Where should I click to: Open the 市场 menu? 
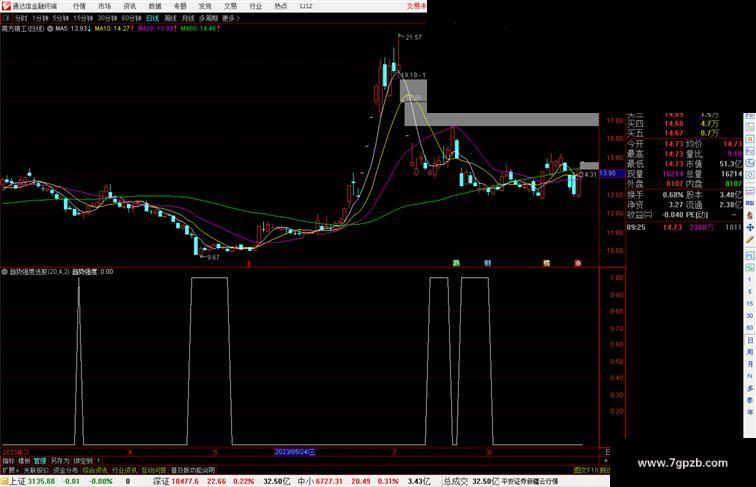pyautogui.click(x=105, y=6)
